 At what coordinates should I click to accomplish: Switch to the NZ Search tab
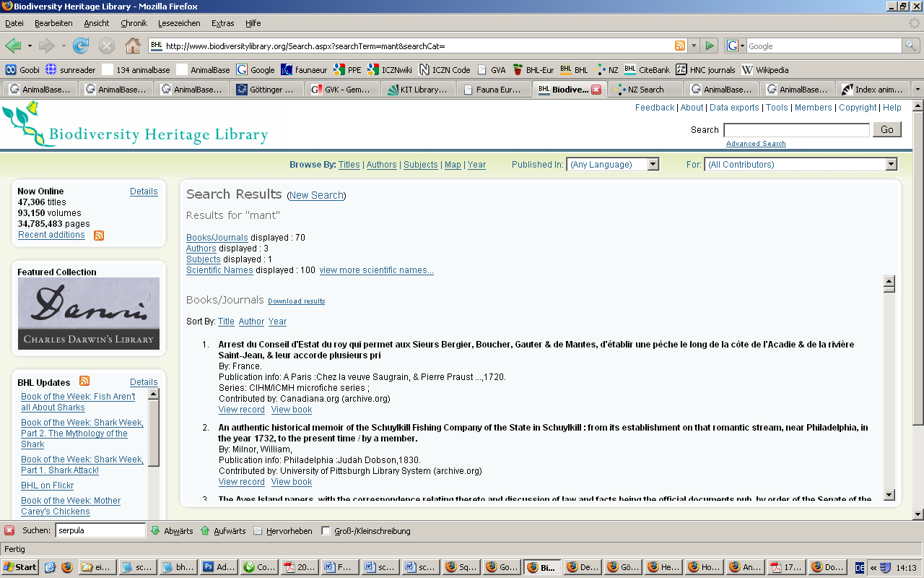click(x=645, y=90)
